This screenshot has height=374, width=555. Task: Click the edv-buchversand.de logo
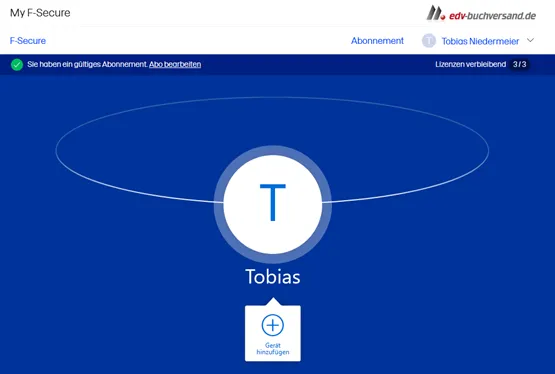[x=481, y=13]
